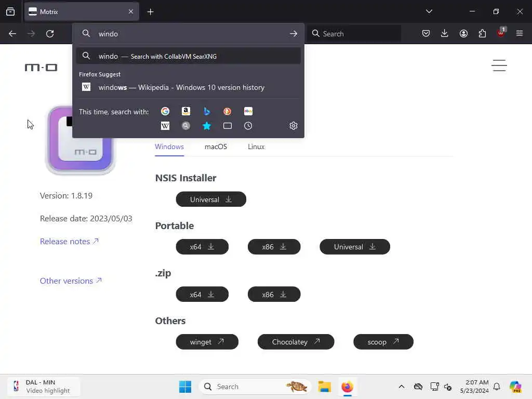Download Portable x86 build
The width and height of the screenshot is (532, 399).
[274, 247]
